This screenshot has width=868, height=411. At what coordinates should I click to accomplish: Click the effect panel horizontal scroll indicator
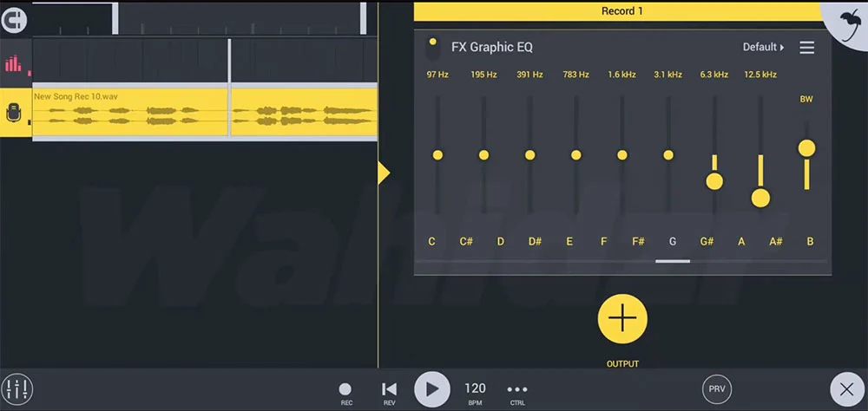(673, 261)
